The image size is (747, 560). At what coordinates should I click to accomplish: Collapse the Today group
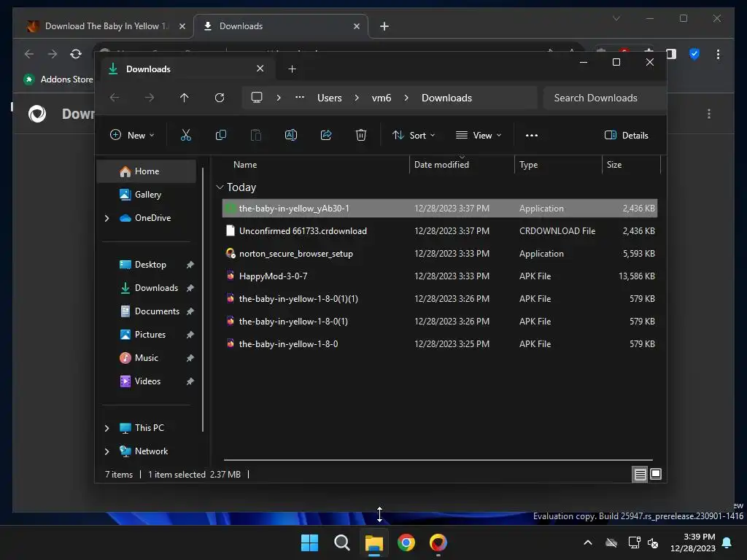pyautogui.click(x=220, y=187)
